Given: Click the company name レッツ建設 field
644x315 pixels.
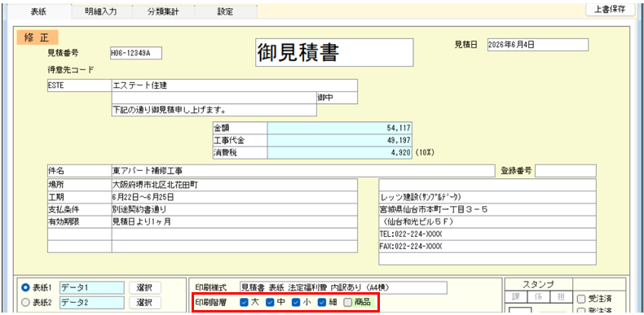Looking at the screenshot, I should [487, 197].
